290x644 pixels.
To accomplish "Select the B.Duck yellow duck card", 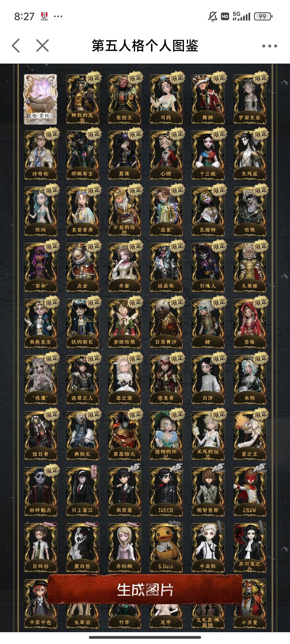I will pos(166,548).
